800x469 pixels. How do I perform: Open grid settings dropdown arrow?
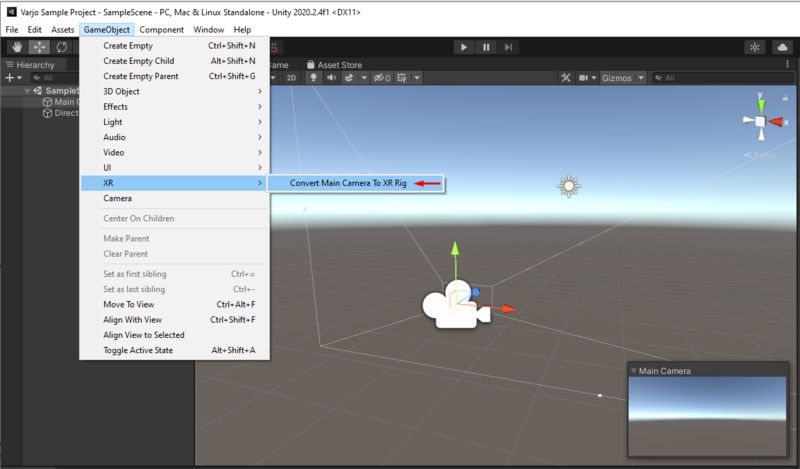[x=417, y=78]
